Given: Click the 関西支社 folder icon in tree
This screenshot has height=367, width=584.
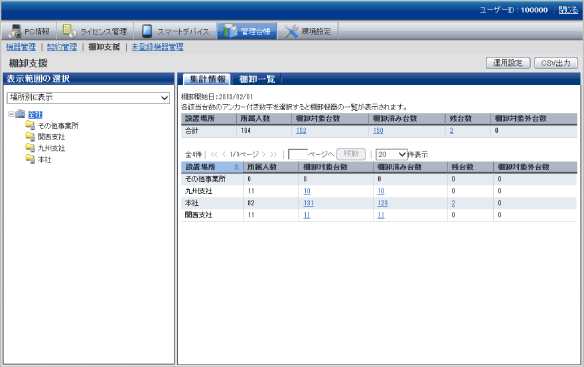Looking at the screenshot, I should pyautogui.click(x=30, y=136).
